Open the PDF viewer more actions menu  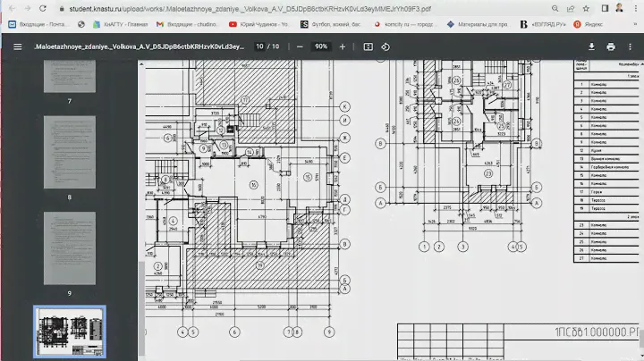pyautogui.click(x=631, y=46)
